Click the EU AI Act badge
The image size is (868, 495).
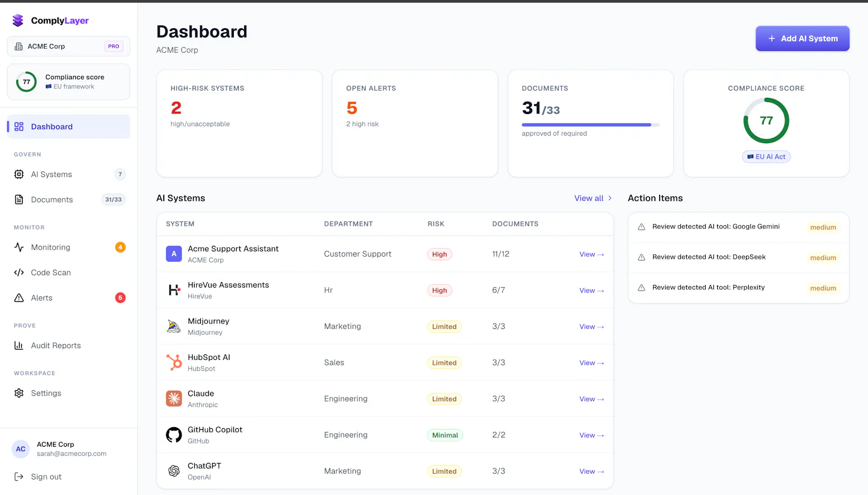(766, 157)
